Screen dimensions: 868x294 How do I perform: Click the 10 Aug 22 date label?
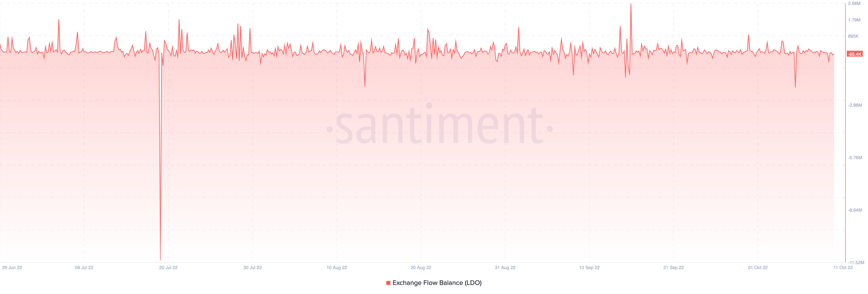337,267
